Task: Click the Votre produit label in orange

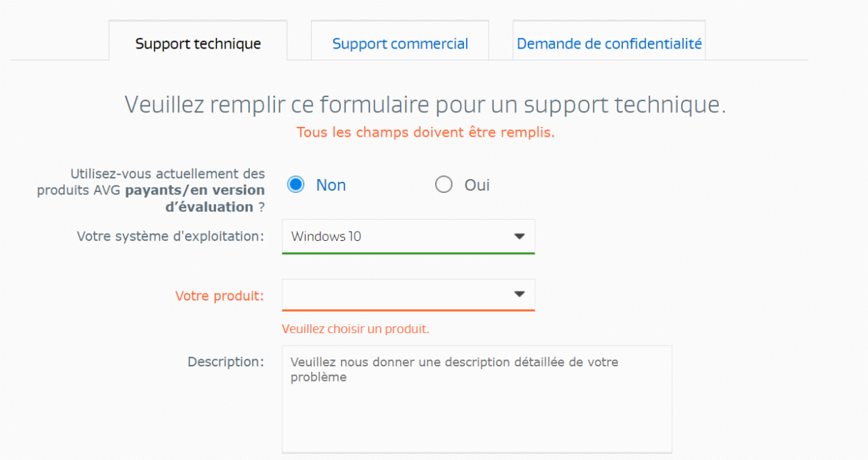Action: pyautogui.click(x=219, y=296)
